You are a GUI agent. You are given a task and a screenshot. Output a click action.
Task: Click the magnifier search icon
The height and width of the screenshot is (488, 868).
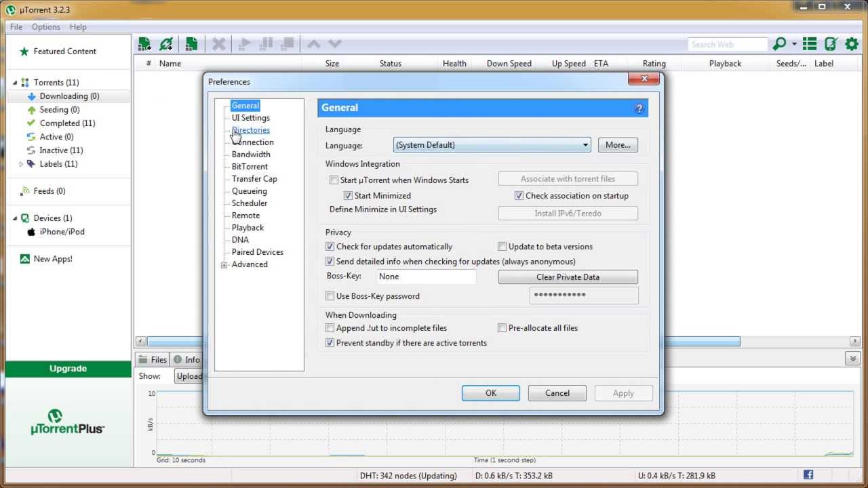(x=779, y=44)
